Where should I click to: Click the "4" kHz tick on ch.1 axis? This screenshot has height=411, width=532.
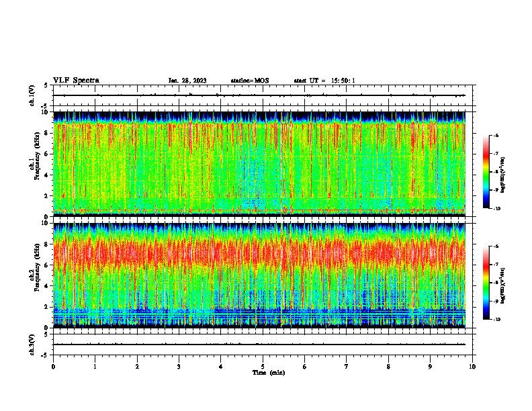[x=47, y=175]
